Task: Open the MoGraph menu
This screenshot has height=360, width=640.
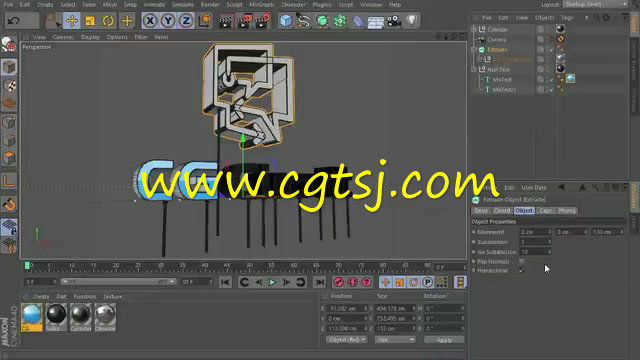Action: (x=262, y=4)
